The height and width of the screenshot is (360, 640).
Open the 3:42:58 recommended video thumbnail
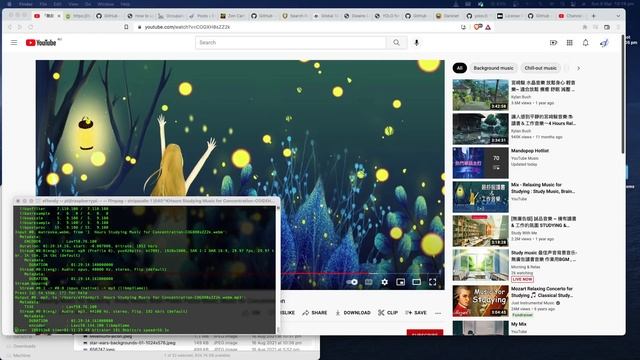coord(480,95)
